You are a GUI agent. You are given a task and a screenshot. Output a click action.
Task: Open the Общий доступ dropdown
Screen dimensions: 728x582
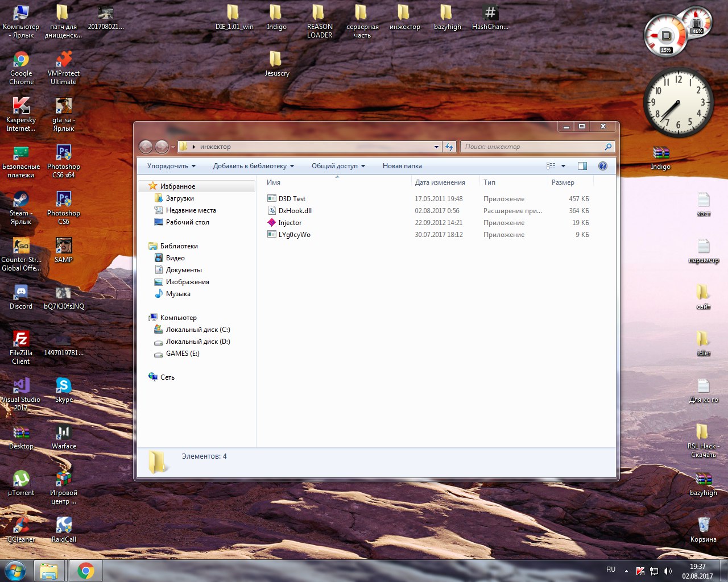[338, 166]
